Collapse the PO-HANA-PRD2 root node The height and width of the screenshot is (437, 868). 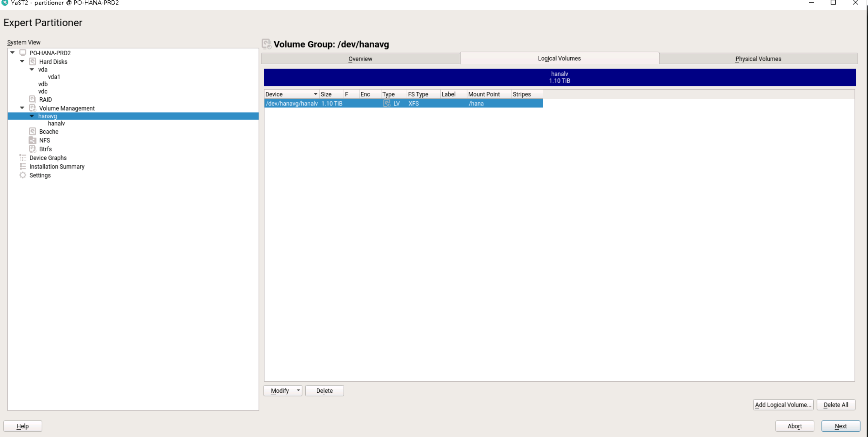point(13,52)
